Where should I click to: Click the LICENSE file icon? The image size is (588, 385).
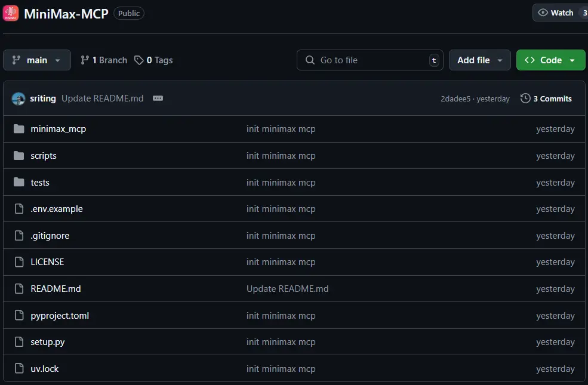(x=19, y=262)
